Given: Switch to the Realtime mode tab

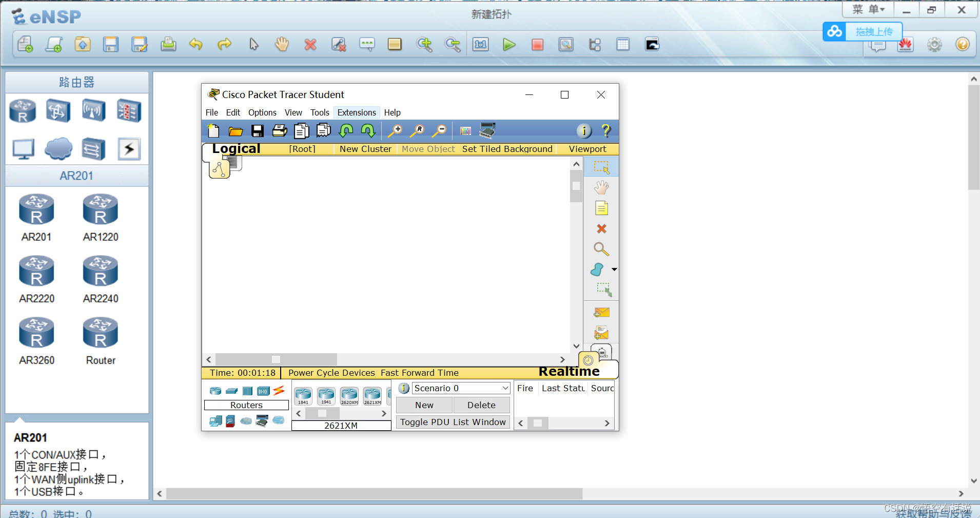Looking at the screenshot, I should point(569,372).
